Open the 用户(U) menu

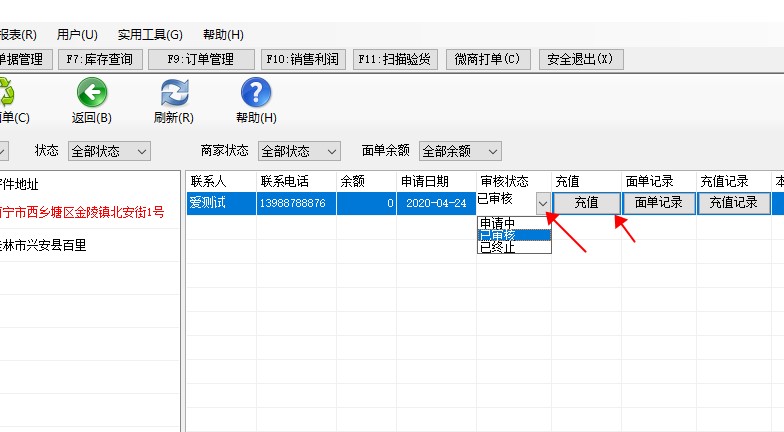pos(77,35)
